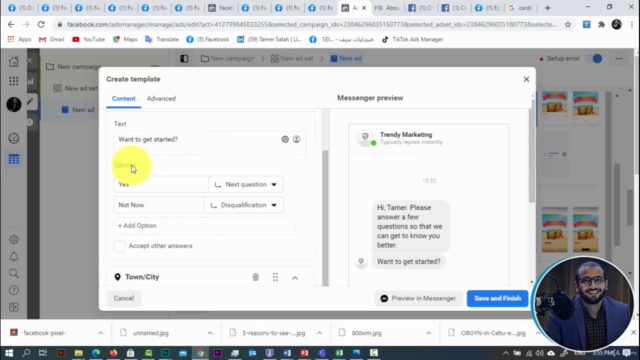Go to New campaign breadcrumb

click(228, 58)
